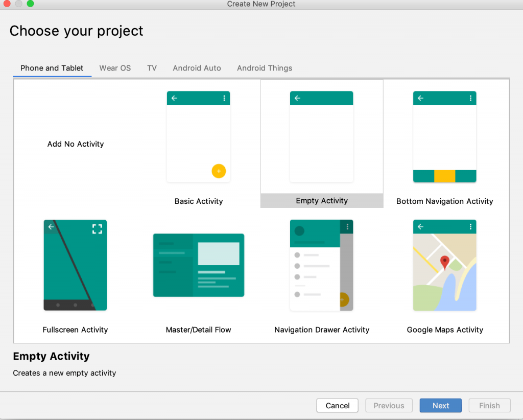
Task: Click the overflow dots in Bottom Navigation preview
Action: pyautogui.click(x=470, y=98)
